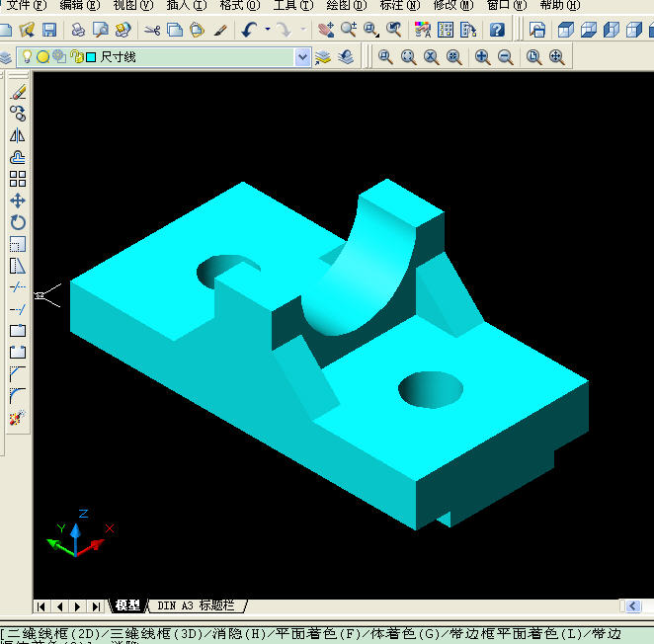Open the Properties palette icon
This screenshot has width=654, height=644.
[x=423, y=30]
